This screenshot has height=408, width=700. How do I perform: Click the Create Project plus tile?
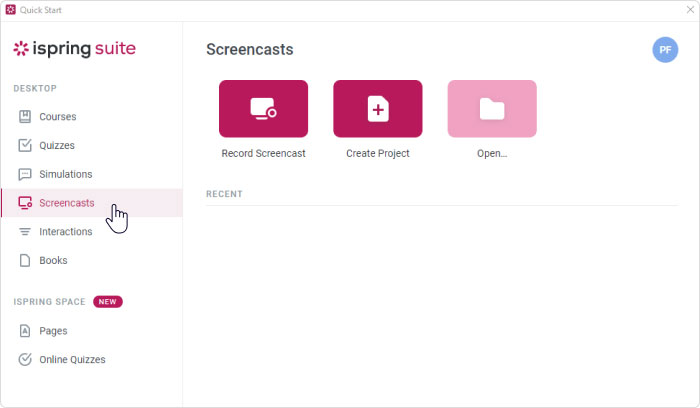[x=377, y=109]
